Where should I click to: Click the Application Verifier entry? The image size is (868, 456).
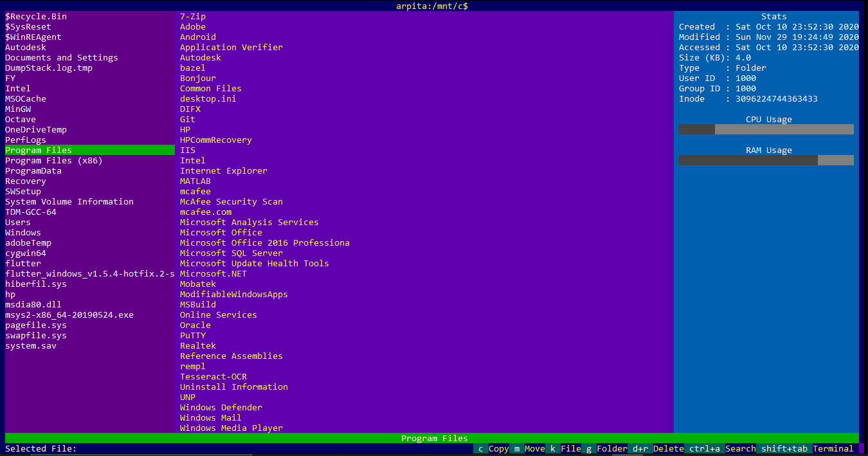click(x=231, y=47)
